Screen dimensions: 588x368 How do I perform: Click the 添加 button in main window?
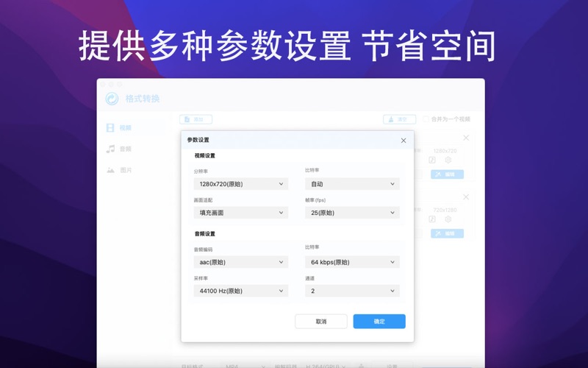(196, 119)
